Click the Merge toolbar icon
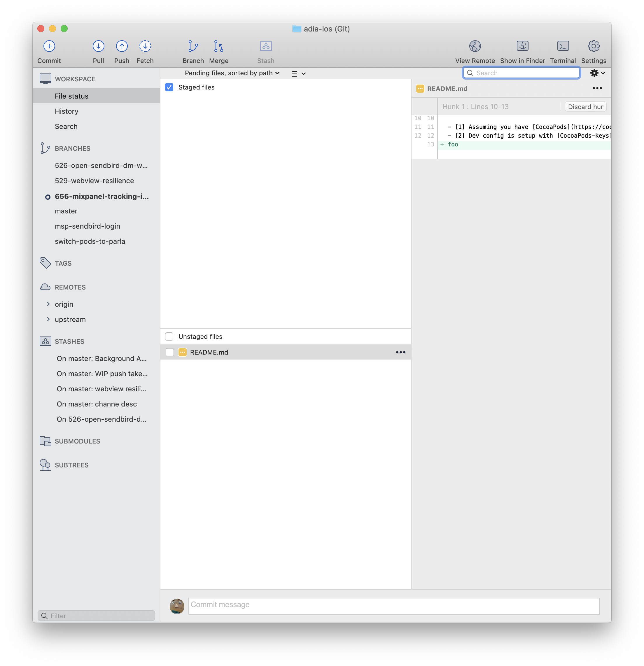644x666 pixels. (218, 46)
